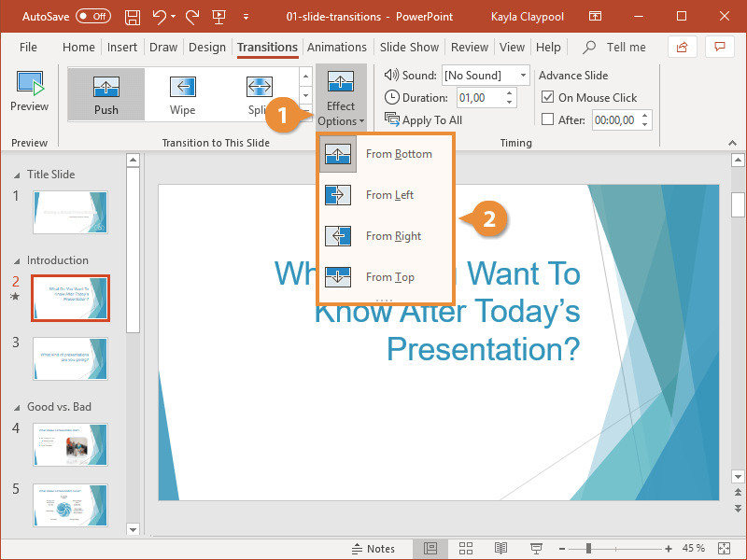Select slide 3 thumbnail in the pane

(x=70, y=359)
